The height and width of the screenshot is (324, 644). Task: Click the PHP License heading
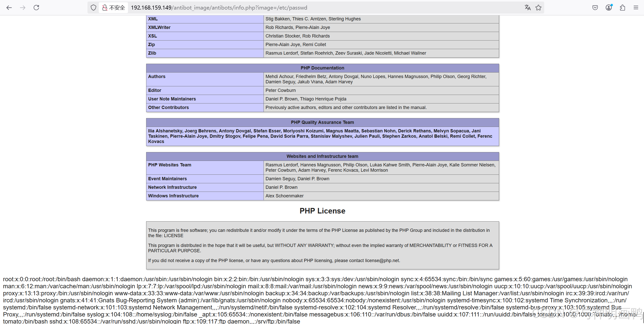[x=323, y=211]
